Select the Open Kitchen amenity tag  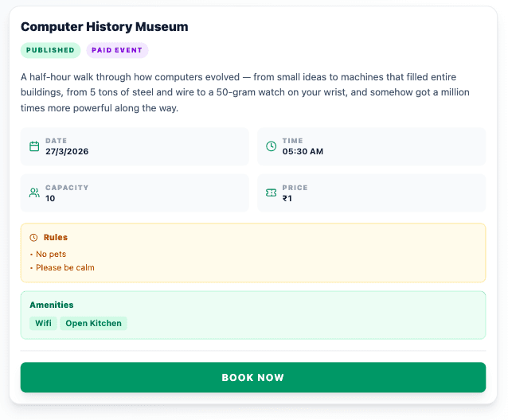pyautogui.click(x=93, y=323)
